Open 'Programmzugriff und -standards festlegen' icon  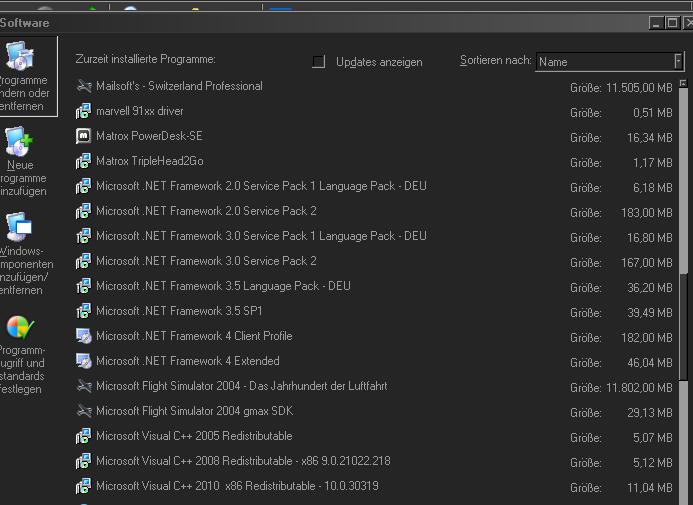click(20, 327)
